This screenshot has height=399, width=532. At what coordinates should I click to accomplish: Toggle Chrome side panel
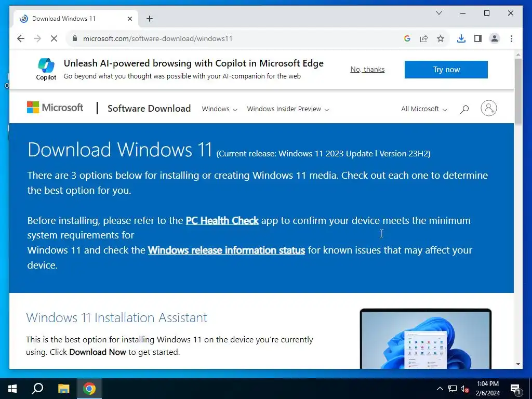[478, 38]
